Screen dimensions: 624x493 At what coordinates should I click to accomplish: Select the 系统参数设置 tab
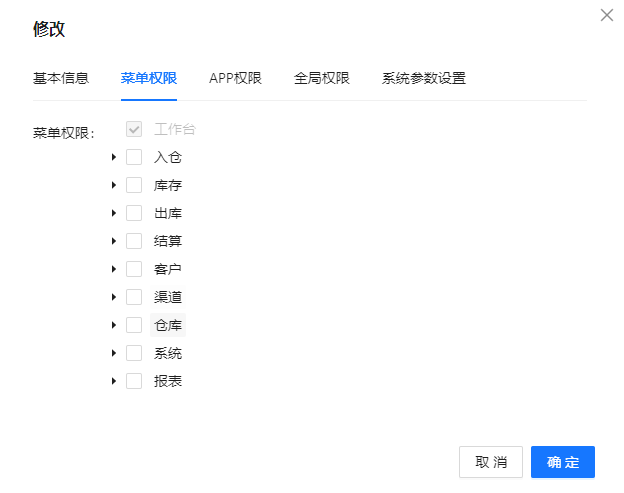(423, 78)
